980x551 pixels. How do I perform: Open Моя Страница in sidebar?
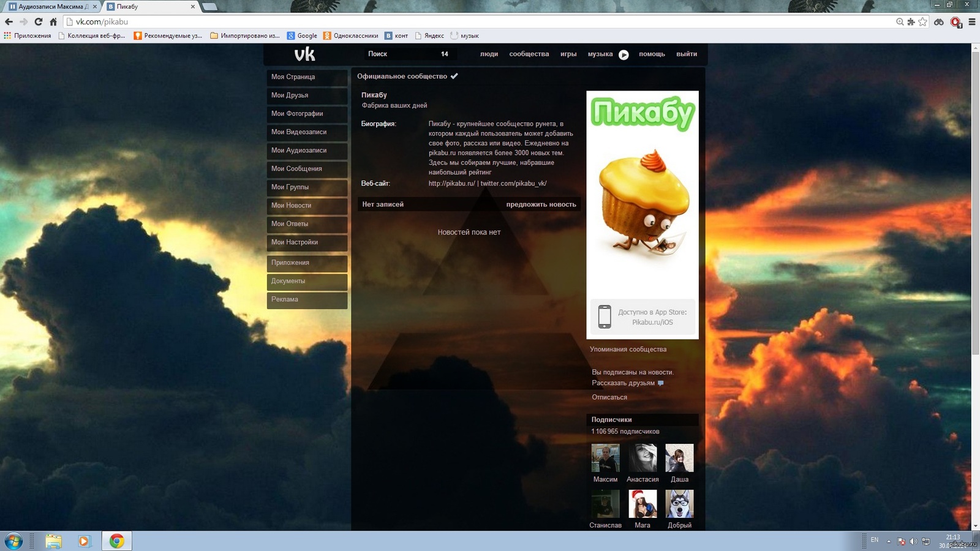pos(307,77)
